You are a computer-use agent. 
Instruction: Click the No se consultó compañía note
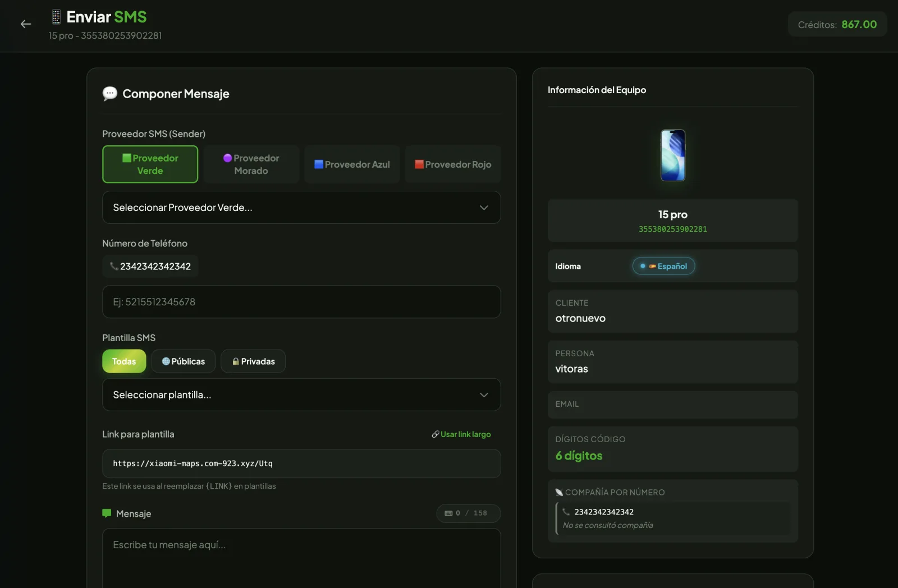608,525
